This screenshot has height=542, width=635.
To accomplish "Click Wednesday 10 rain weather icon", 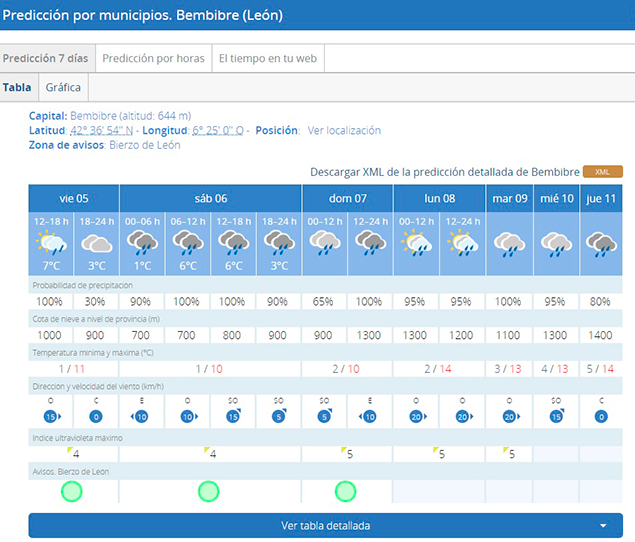I will coord(555,243).
